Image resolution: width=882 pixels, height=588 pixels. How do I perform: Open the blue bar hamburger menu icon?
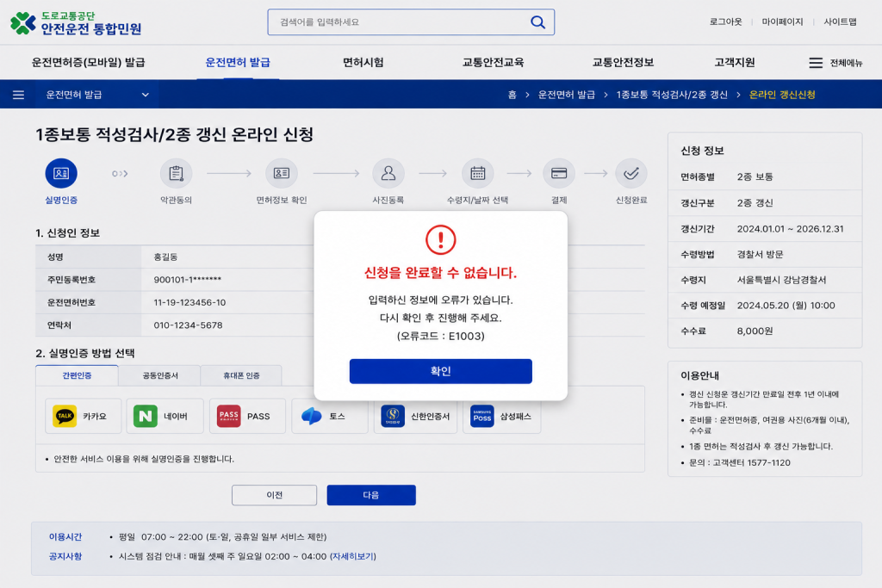tap(18, 95)
